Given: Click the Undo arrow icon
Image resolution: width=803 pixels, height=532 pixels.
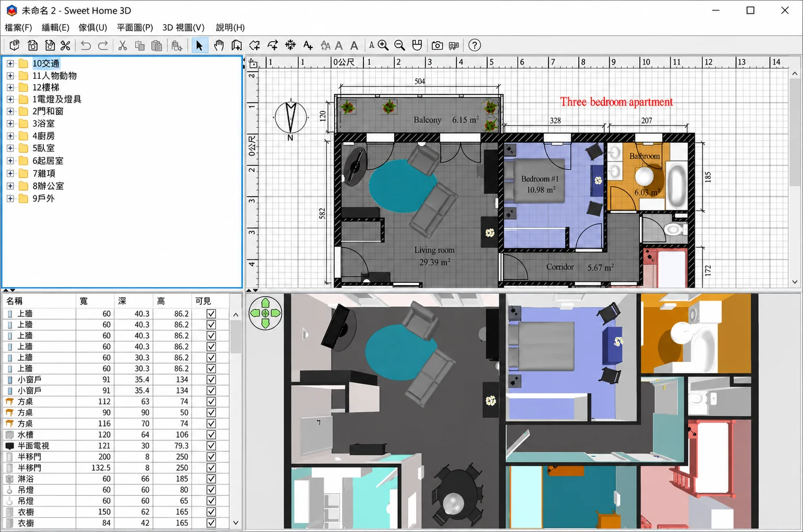Looking at the screenshot, I should click(x=86, y=45).
